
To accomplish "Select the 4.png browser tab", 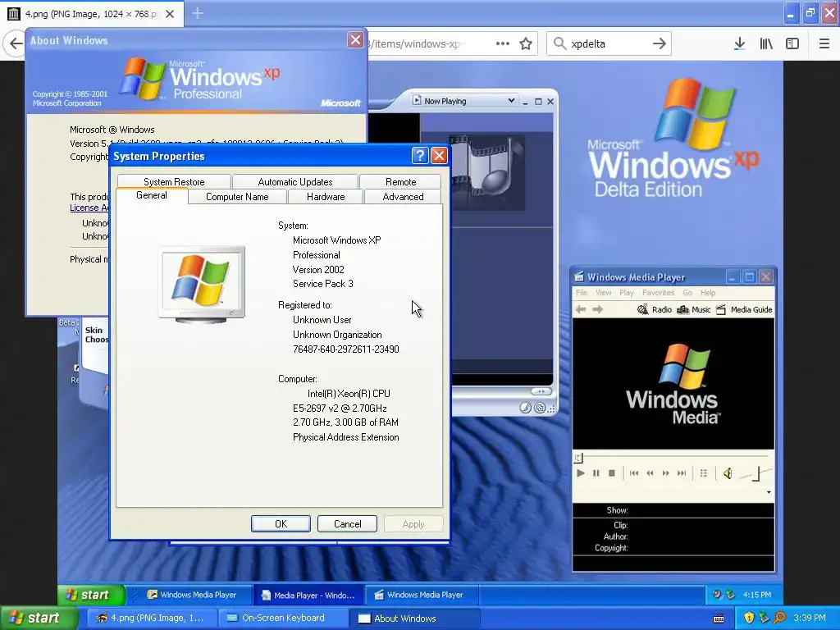I will [91, 14].
